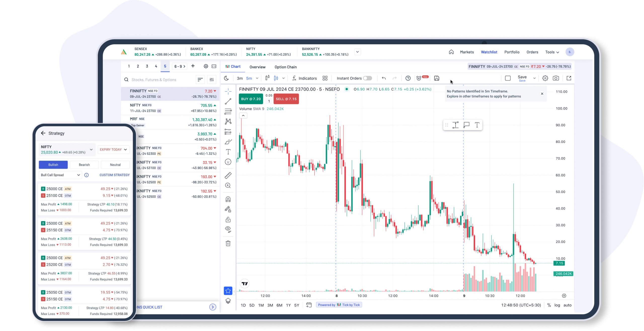Switch to the Option Chain tab
The width and height of the screenshot is (644, 331).
point(286,67)
